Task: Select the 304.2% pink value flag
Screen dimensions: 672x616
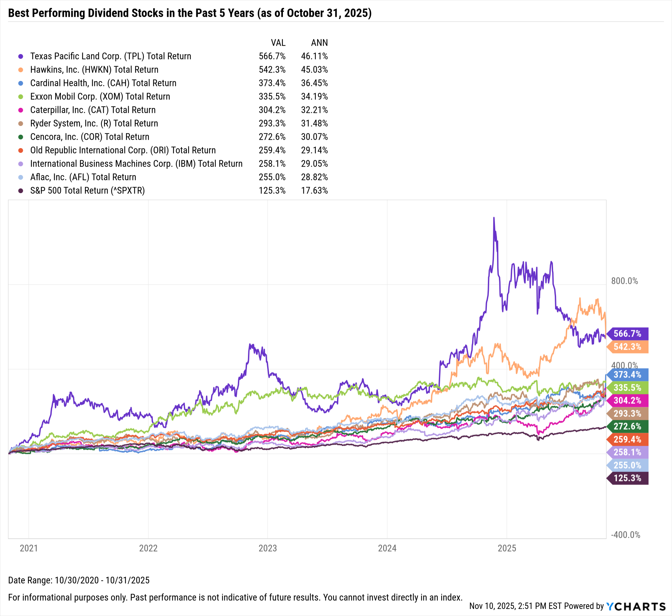Action: 627,400
